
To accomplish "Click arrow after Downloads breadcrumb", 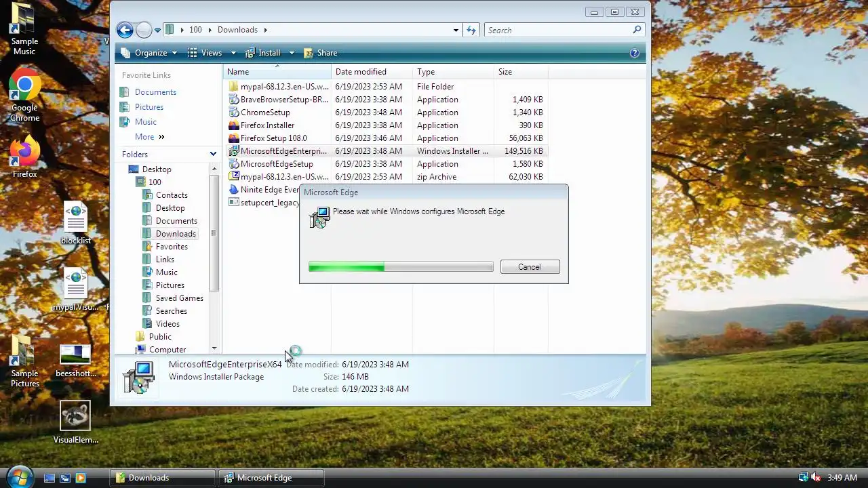I will [265, 30].
